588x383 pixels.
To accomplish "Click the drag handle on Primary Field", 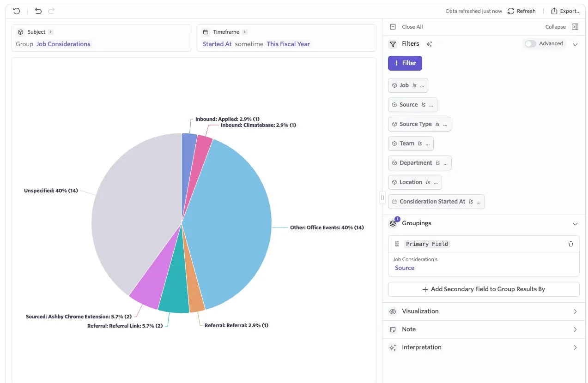I will coord(397,244).
